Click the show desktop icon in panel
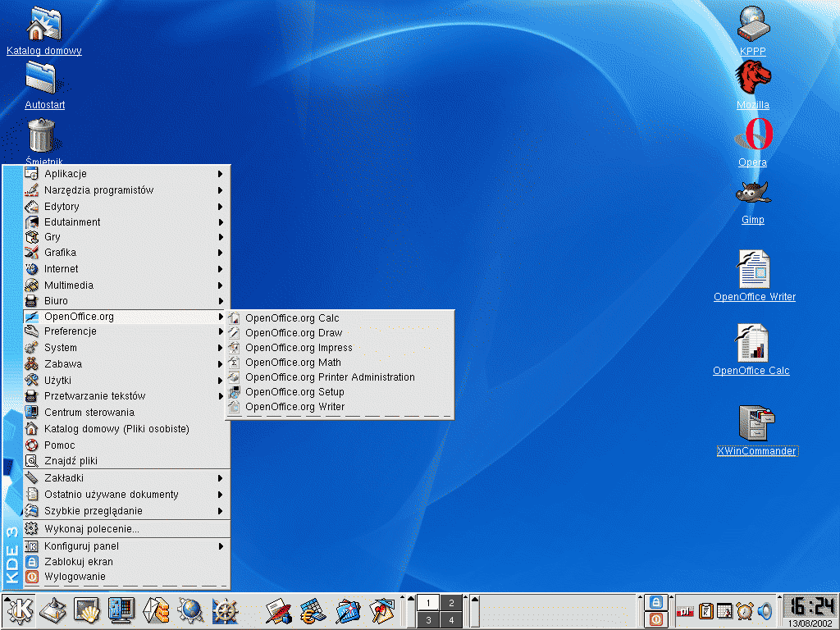Image resolution: width=840 pixels, height=630 pixels. click(53, 610)
